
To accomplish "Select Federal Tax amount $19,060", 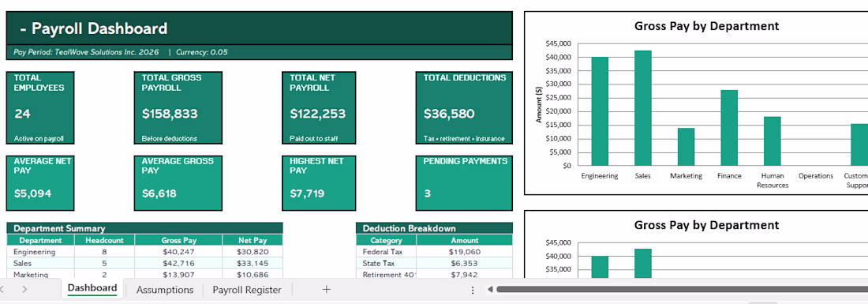I will coord(465,251).
